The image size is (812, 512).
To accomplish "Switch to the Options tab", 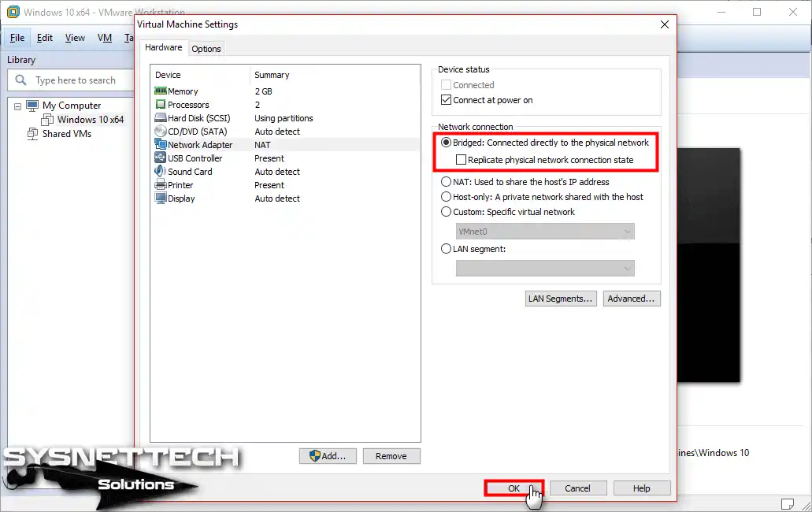I will [206, 49].
